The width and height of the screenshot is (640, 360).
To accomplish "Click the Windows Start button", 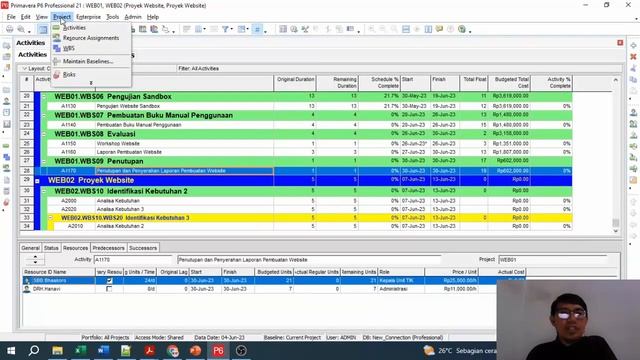I will [11, 351].
